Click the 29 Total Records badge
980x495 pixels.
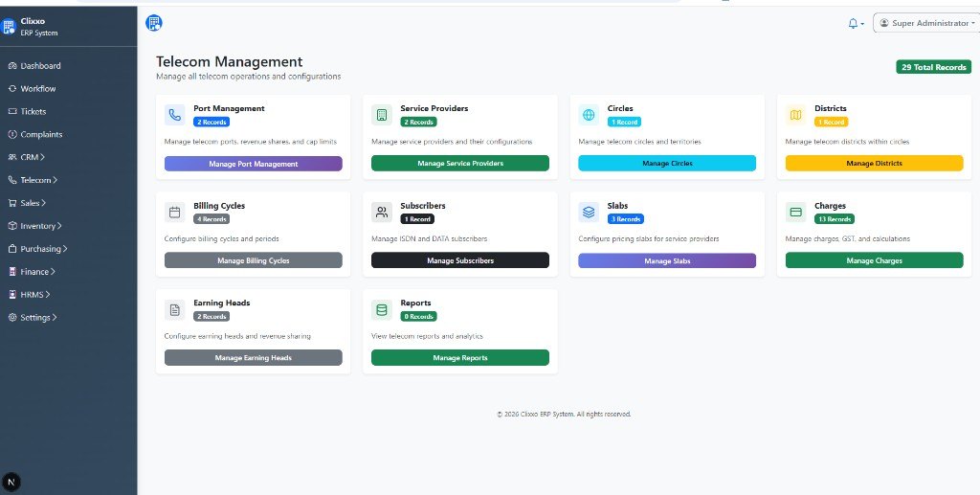tap(934, 67)
